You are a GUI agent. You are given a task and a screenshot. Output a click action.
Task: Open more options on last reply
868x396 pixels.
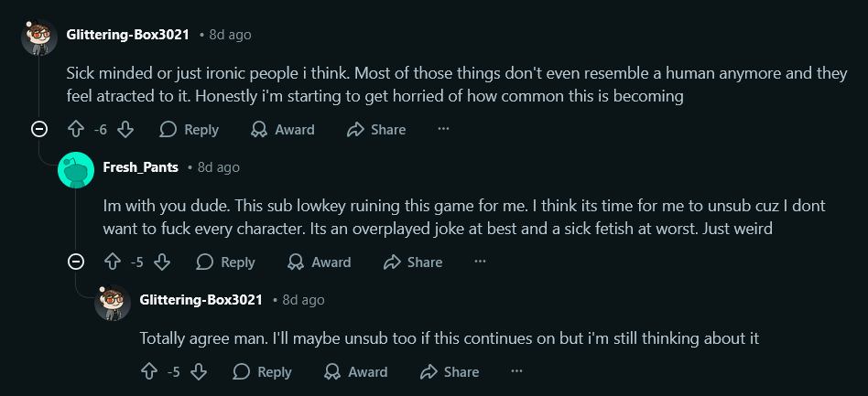516,372
